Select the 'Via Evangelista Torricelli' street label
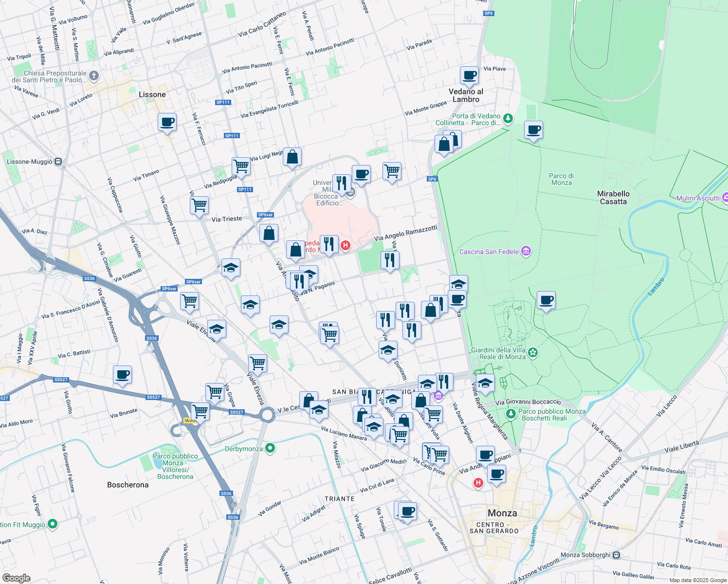Image resolution: width=728 pixels, height=584 pixels. tap(270, 109)
